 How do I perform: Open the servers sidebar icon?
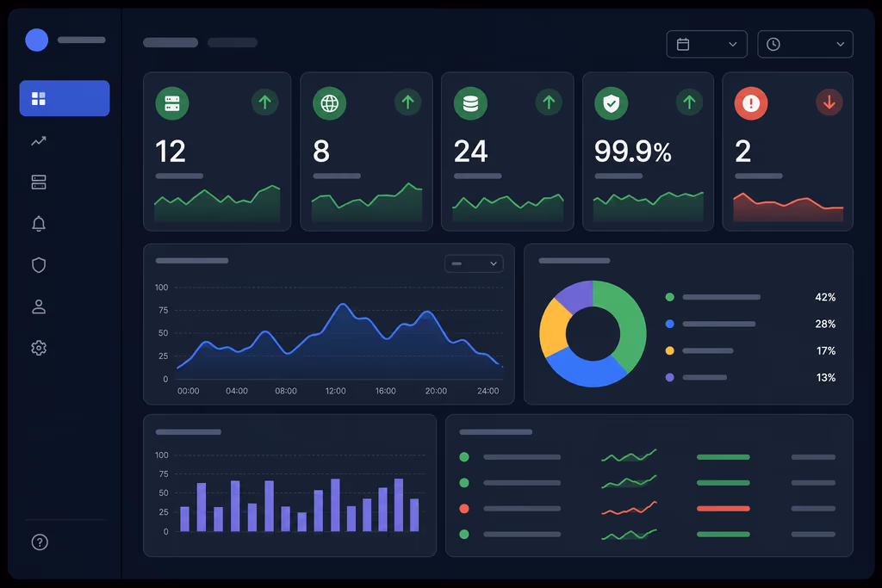point(39,183)
